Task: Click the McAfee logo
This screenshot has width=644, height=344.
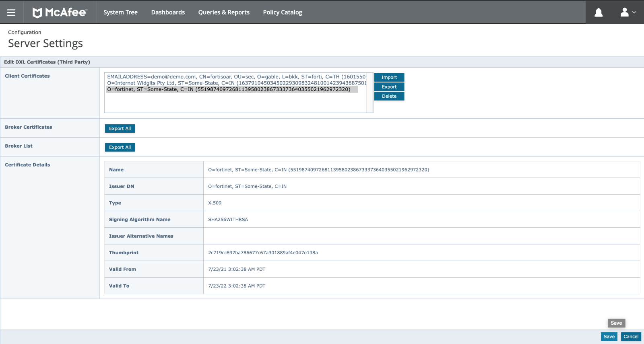Action: [x=60, y=12]
